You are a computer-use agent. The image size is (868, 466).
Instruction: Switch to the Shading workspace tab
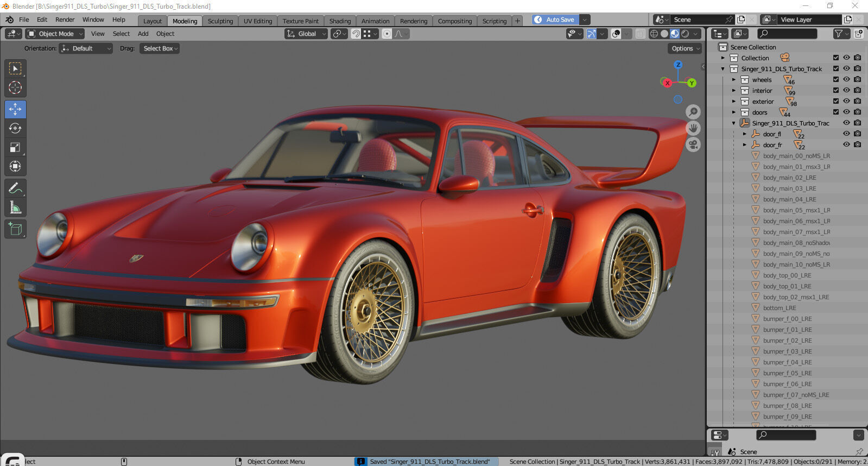pos(340,21)
